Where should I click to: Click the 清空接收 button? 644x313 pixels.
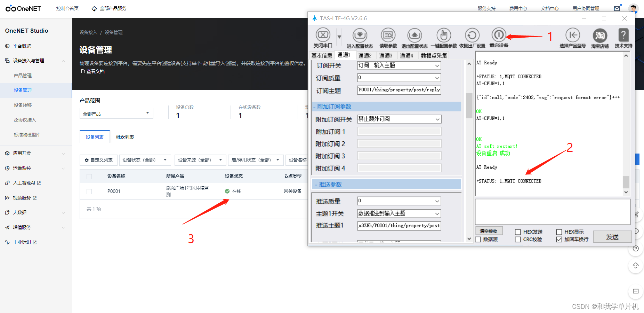pyautogui.click(x=489, y=231)
